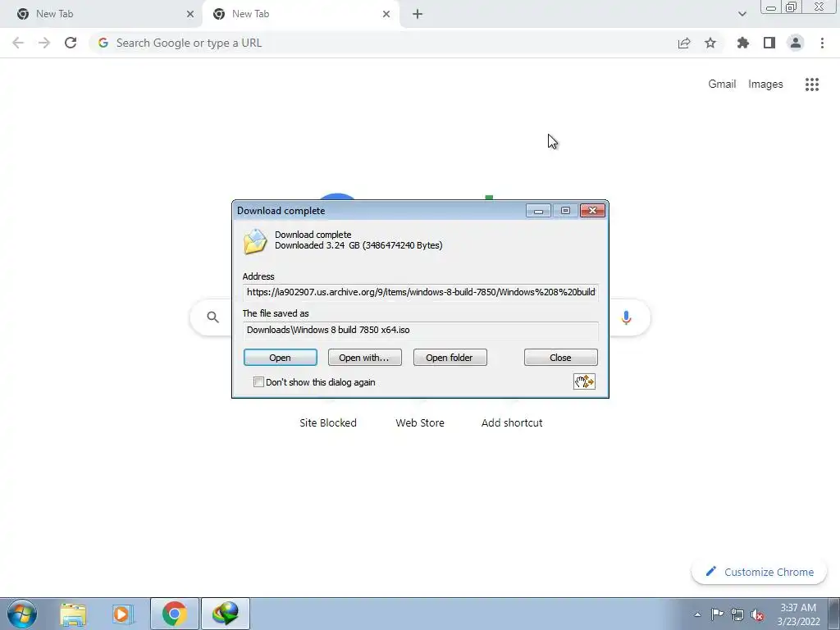Click the network tray icon
Viewport: 840px width, 630px height.
click(737, 614)
